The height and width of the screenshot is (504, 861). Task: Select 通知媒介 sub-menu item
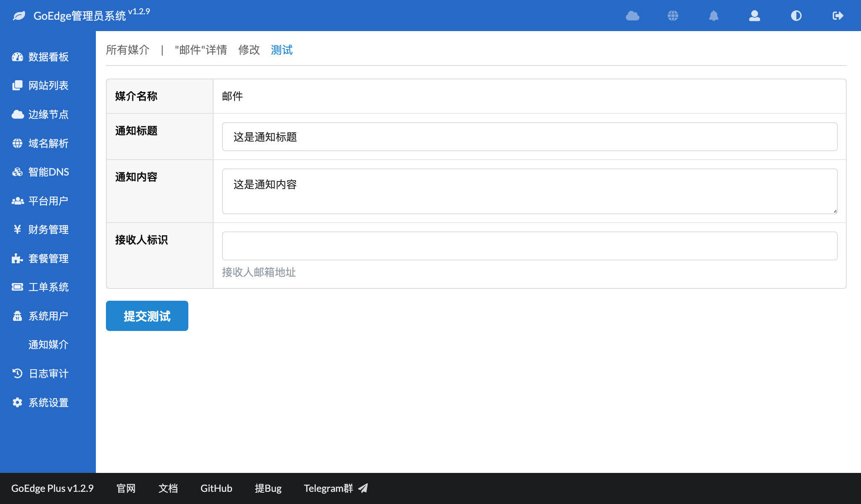pos(48,344)
